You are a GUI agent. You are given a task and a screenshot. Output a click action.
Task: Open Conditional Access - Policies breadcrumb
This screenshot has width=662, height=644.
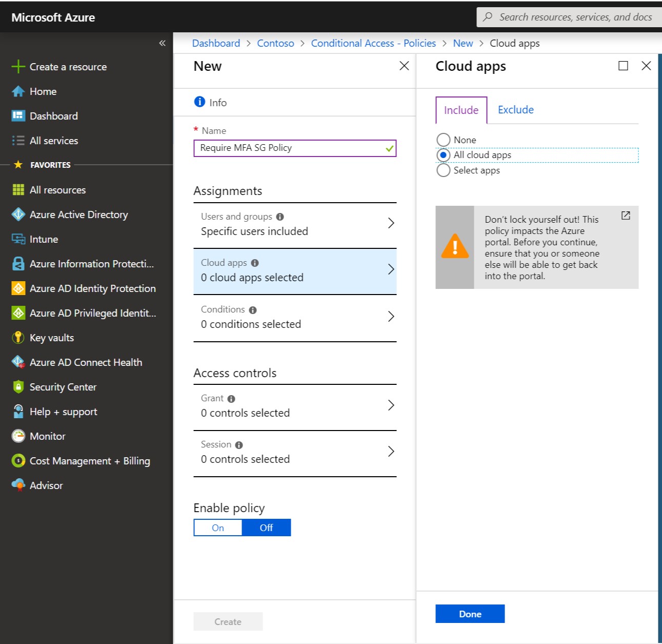(x=373, y=43)
